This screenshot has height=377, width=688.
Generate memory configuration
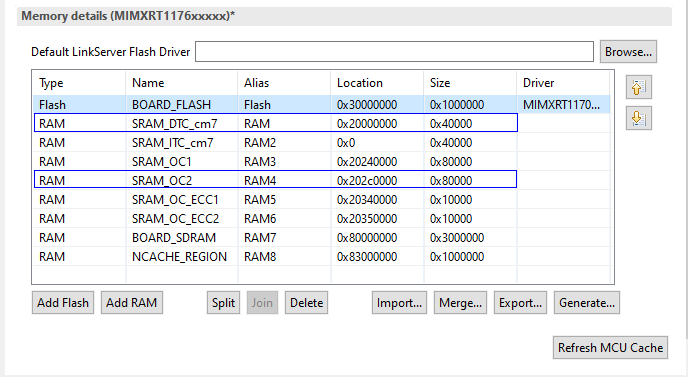[x=587, y=303]
